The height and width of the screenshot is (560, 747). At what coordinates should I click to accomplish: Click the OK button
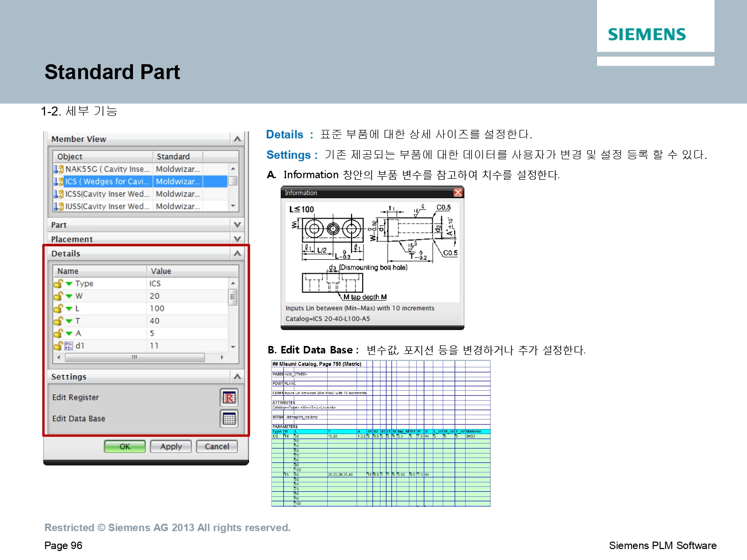coord(125,447)
